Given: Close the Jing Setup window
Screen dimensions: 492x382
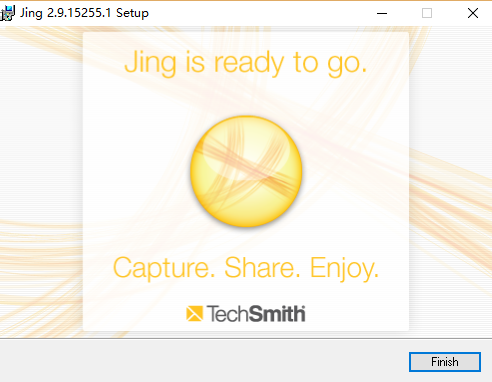Looking at the screenshot, I should (x=473, y=13).
